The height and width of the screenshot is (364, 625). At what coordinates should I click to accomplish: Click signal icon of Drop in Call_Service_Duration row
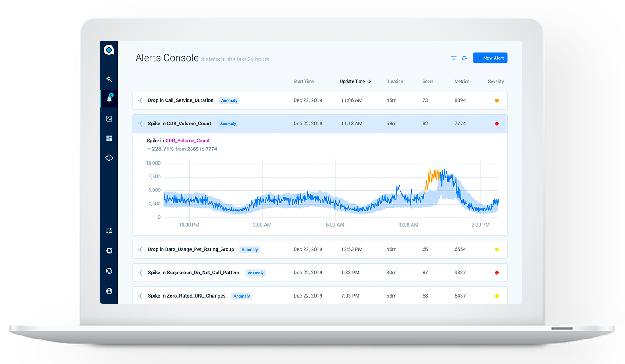coord(140,100)
